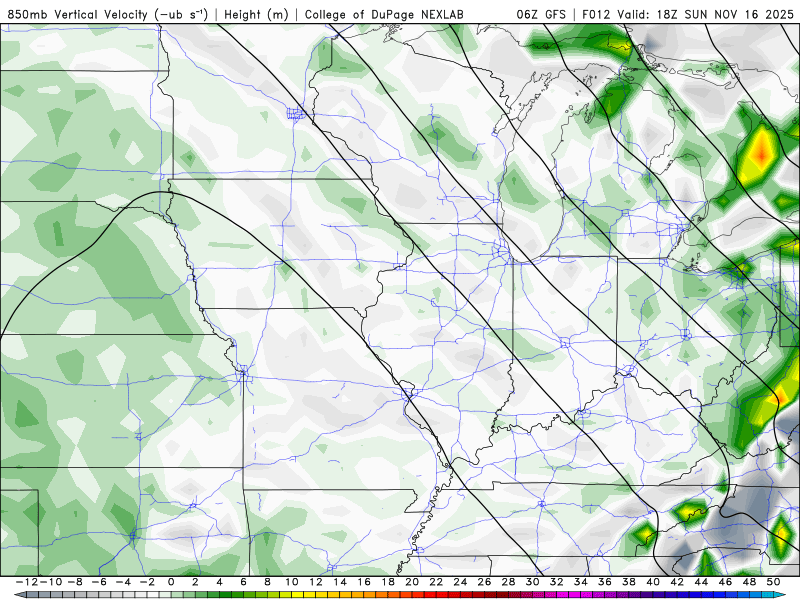
Task: Click the -2 colorbar scale label
Action: [x=147, y=582]
